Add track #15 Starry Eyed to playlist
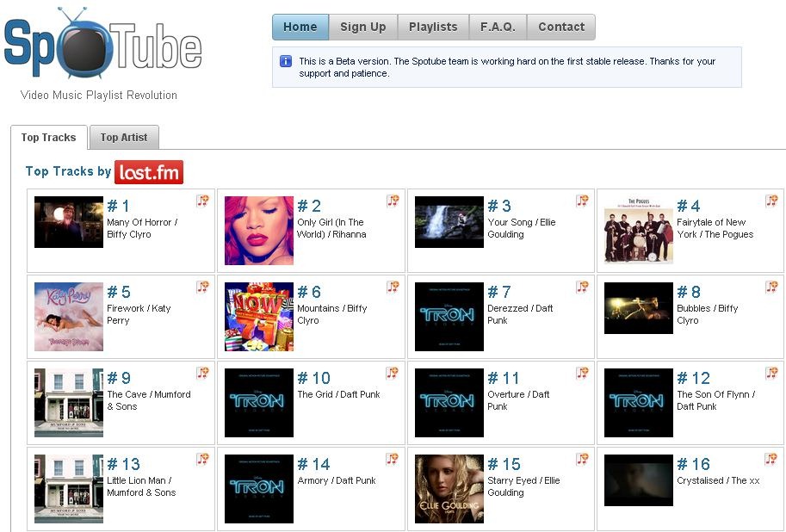Viewport: 786px width, 532px height. (582, 460)
